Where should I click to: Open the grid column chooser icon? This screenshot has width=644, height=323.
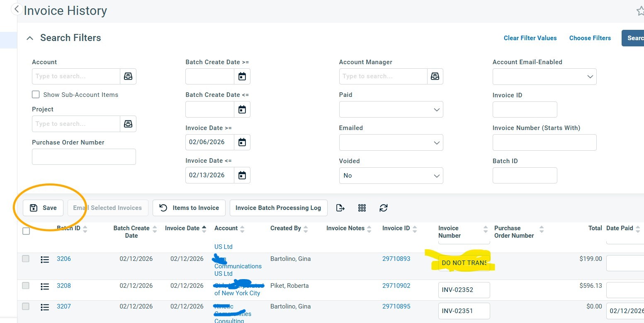[362, 208]
